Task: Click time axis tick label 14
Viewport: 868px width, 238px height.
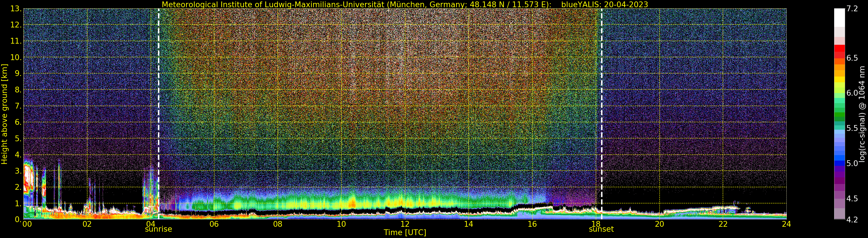Action: (468, 224)
